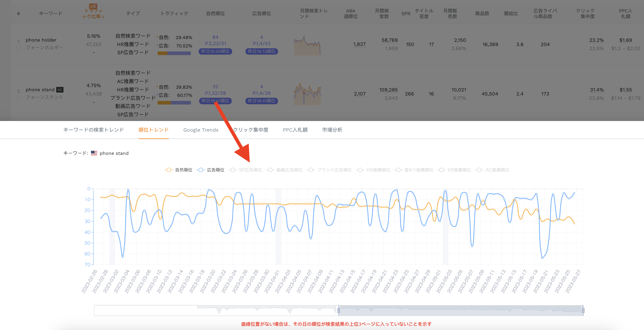Show the ブランド広告順位 legend series
Image resolution: width=644 pixels, height=330 pixels.
pos(329,170)
